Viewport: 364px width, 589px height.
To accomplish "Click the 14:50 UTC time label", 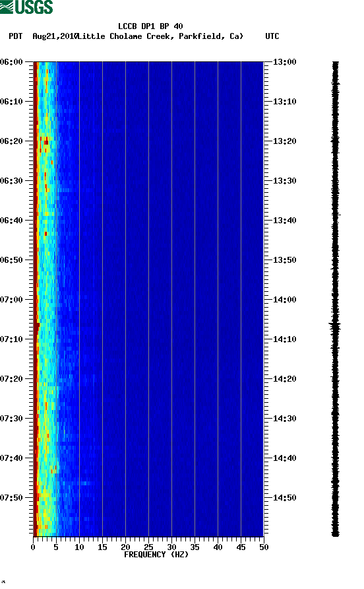I will [284, 498].
